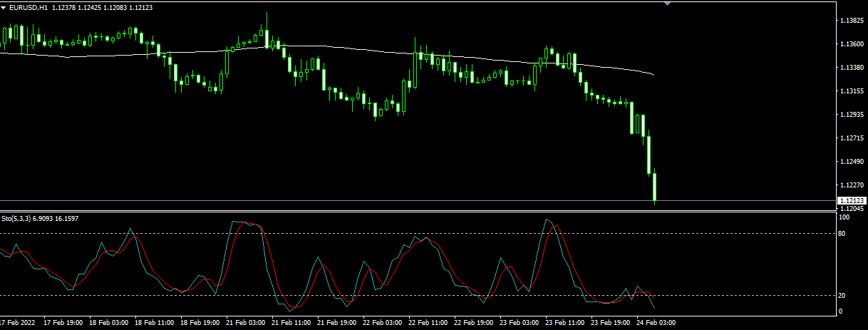Viewport: 868px width, 330px height.
Task: Click the 1.13600 price scale label
Action: coord(852,44)
